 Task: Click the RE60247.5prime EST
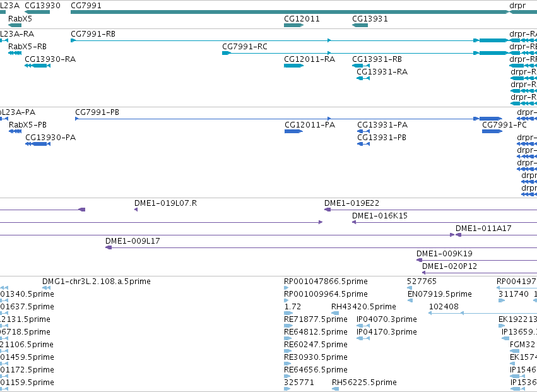point(287,351)
